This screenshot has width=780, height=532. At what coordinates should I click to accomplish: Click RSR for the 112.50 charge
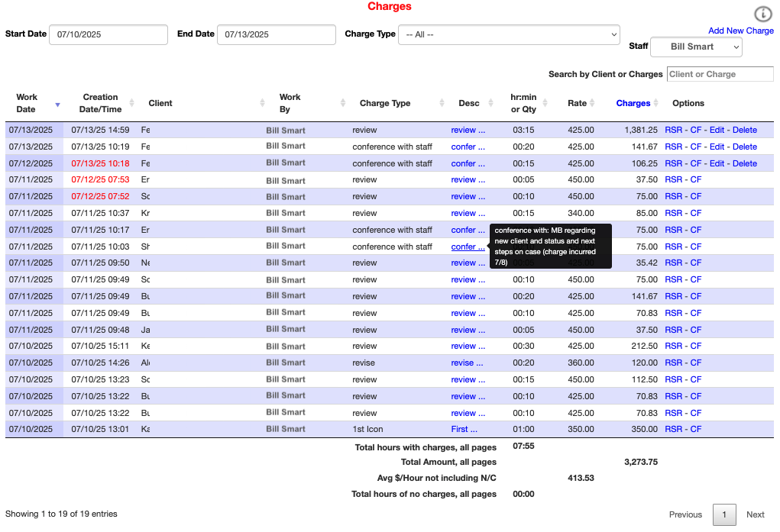click(674, 380)
